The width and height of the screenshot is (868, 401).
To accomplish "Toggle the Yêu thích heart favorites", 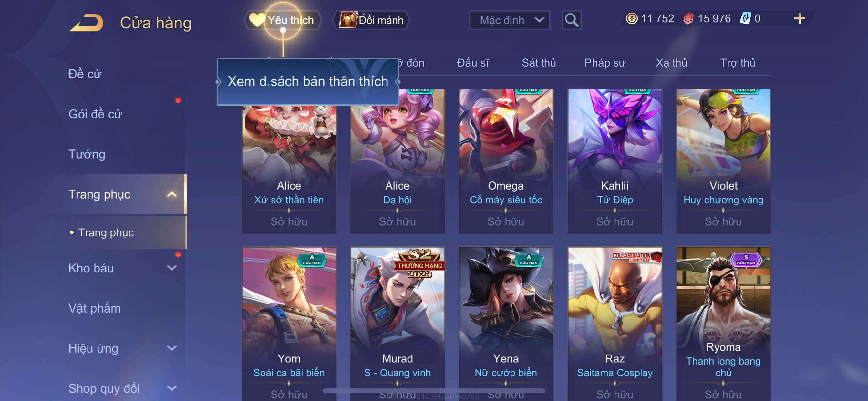I will click(257, 20).
